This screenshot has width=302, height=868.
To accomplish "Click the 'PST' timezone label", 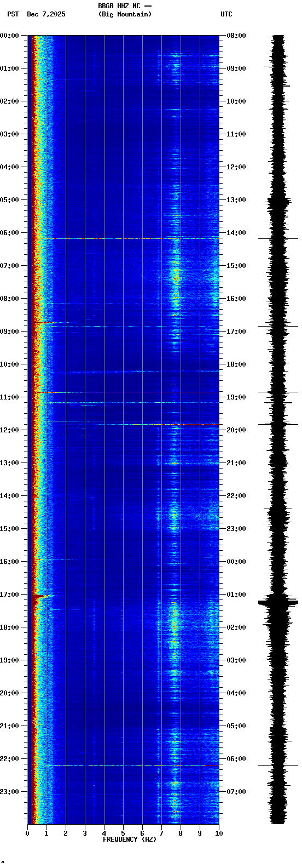I will pos(13,14).
